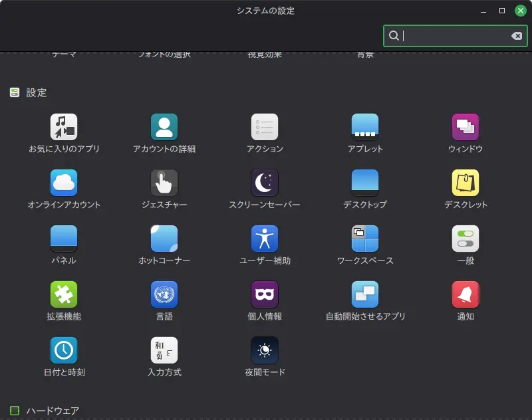The image size is (532, 420).
Task: Open the ホットコーナー configuration
Action: [x=164, y=239]
